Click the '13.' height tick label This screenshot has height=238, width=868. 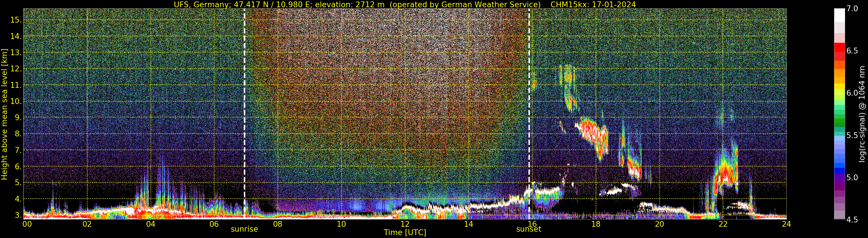pyautogui.click(x=16, y=53)
